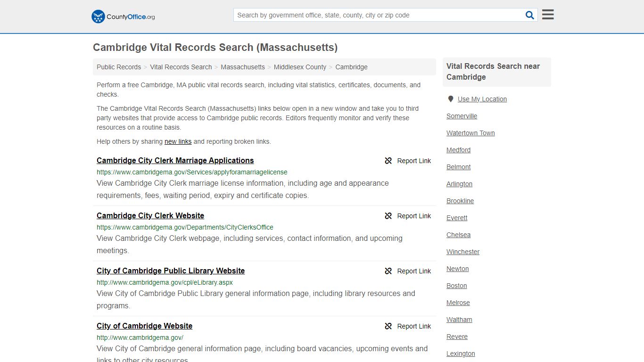Open Public Records breadcrumb

coord(119,67)
